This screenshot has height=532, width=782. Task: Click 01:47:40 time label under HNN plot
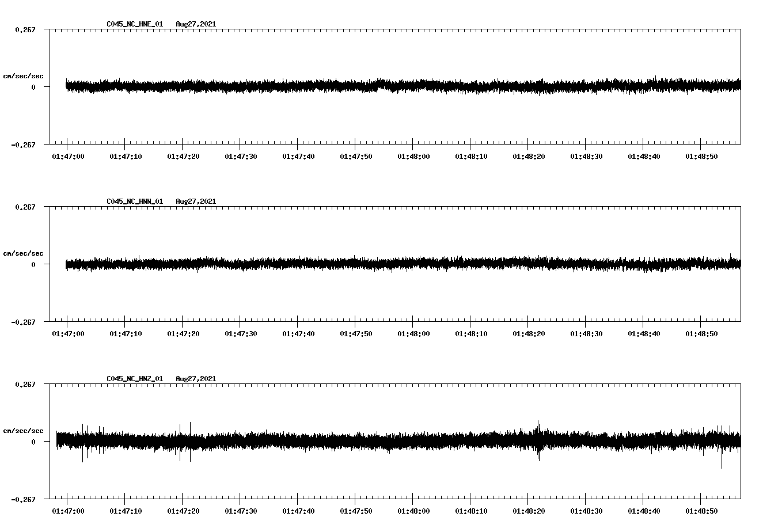pyautogui.click(x=298, y=333)
